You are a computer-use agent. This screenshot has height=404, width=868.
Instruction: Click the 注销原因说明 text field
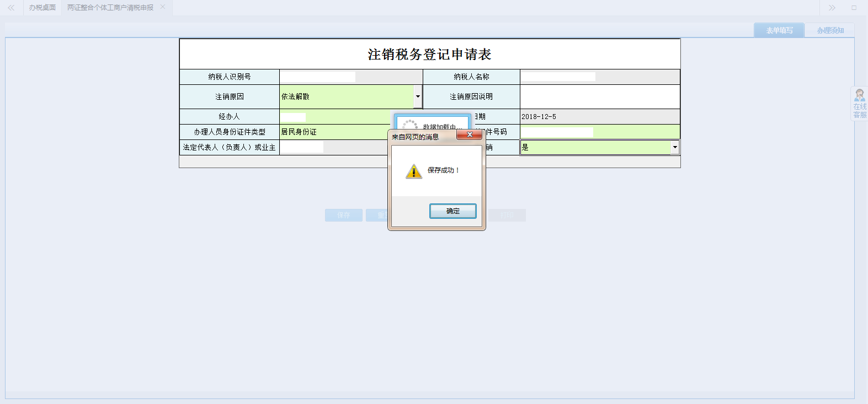pos(599,96)
